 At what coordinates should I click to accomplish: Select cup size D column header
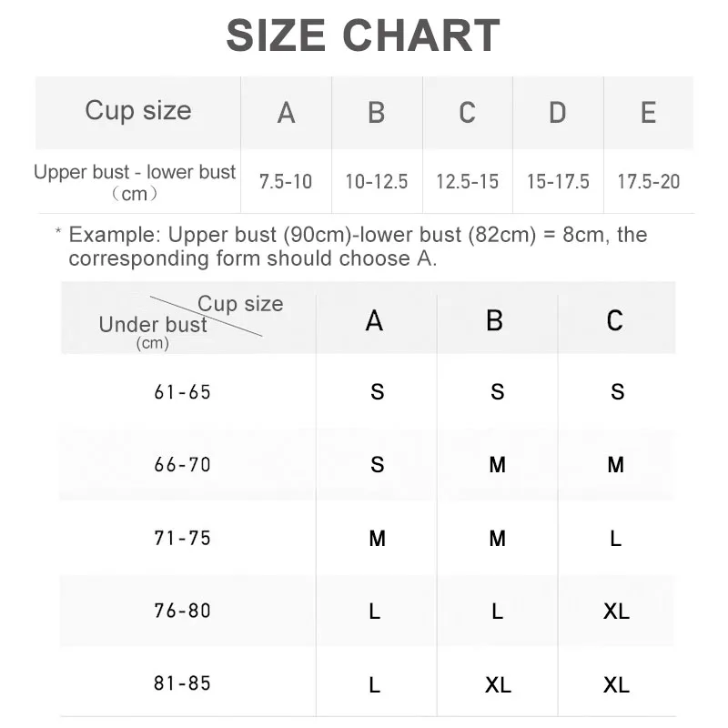coord(557,113)
